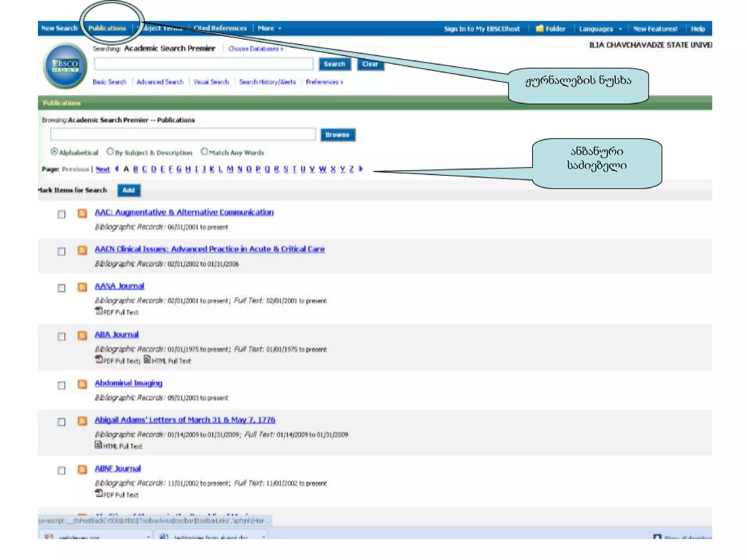Click the Folder icon in top bar

[x=540, y=28]
